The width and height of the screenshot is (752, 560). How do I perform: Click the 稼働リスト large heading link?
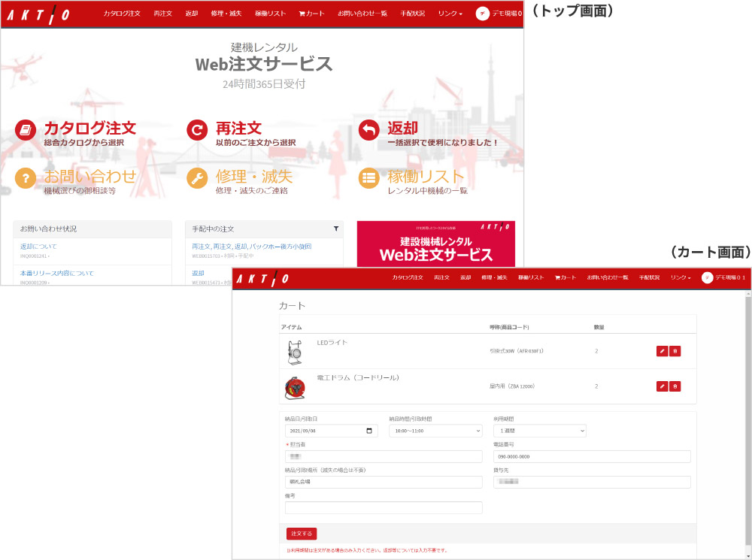point(426,177)
